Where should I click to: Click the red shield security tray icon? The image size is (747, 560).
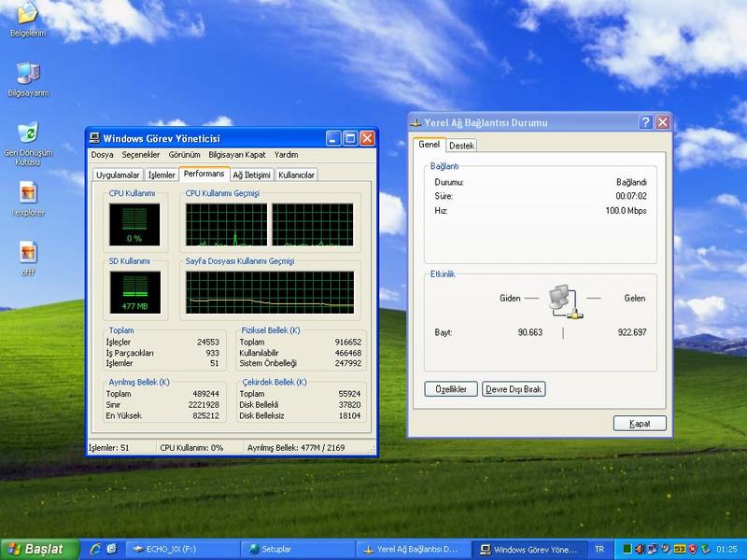pos(693,550)
